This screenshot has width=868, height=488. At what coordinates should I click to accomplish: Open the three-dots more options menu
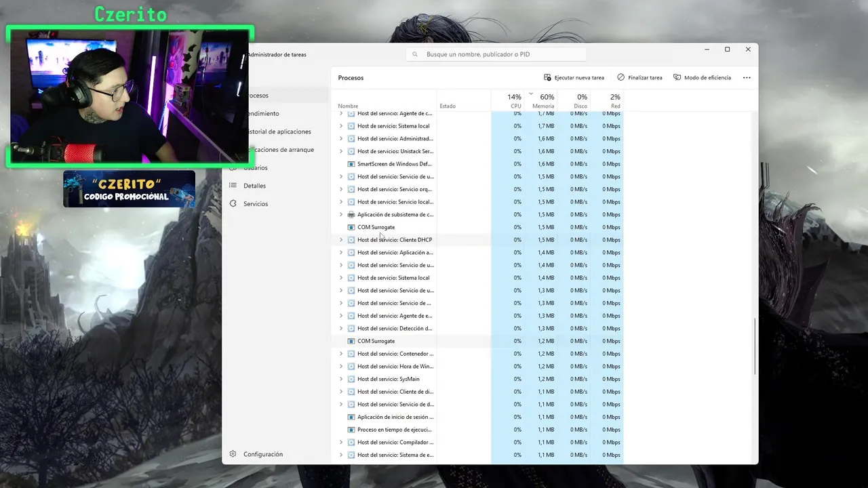[747, 78]
